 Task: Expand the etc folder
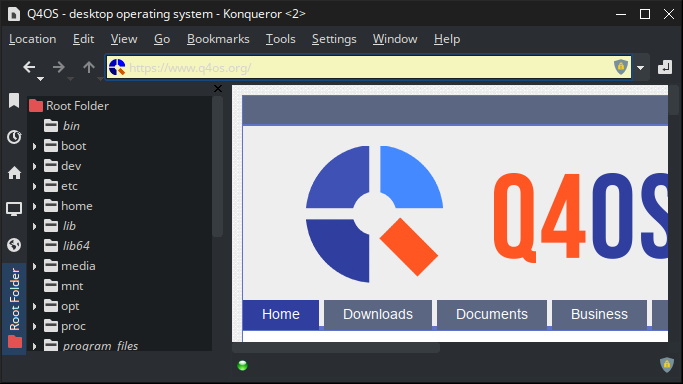click(x=34, y=186)
